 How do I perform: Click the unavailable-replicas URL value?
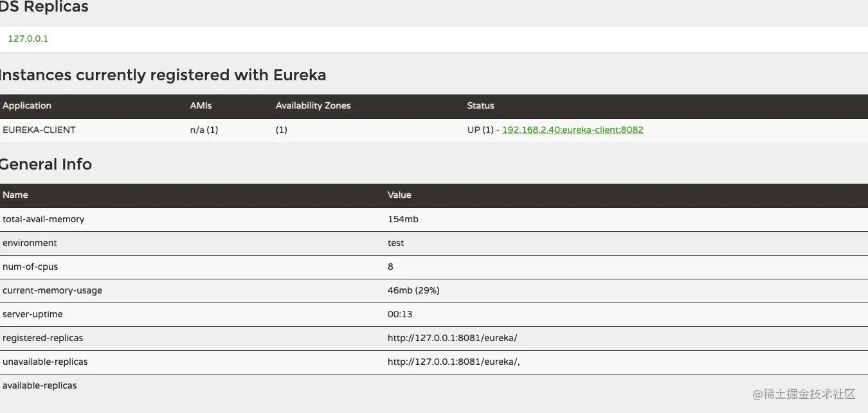pyautogui.click(x=453, y=362)
